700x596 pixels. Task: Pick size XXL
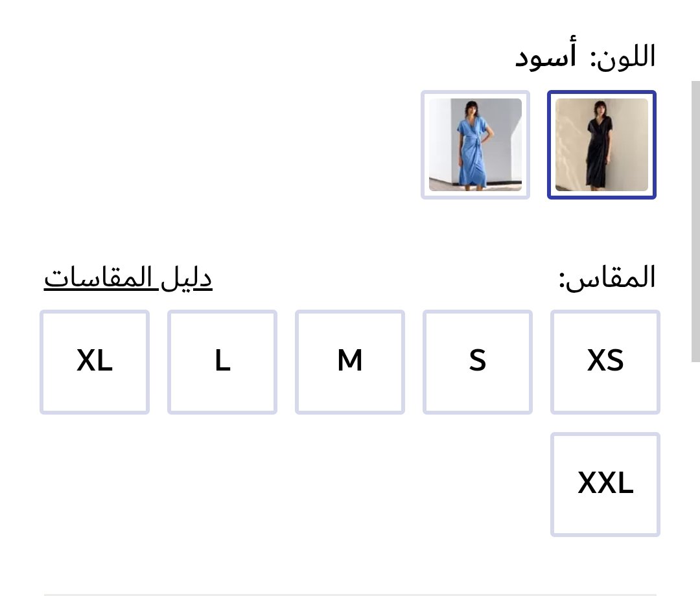[605, 484]
